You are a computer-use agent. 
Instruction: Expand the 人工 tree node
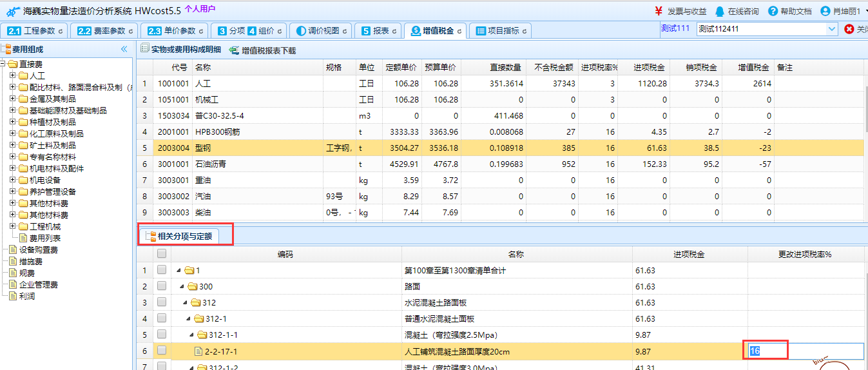click(13, 75)
